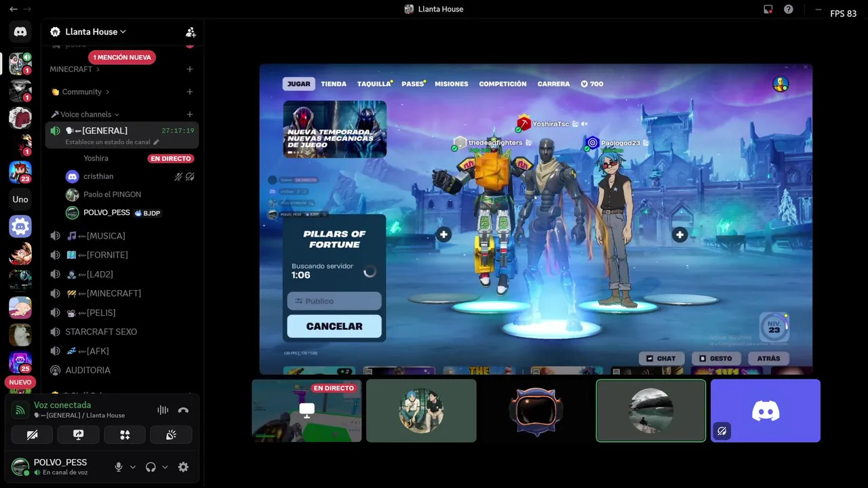Image resolution: width=868 pixels, height=488 pixels.
Task: Go back with the top-left arrow
Action: (x=13, y=9)
